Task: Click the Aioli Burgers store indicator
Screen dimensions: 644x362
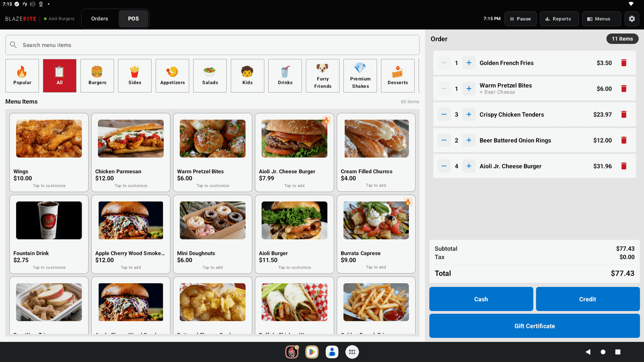Action: tap(59, 19)
